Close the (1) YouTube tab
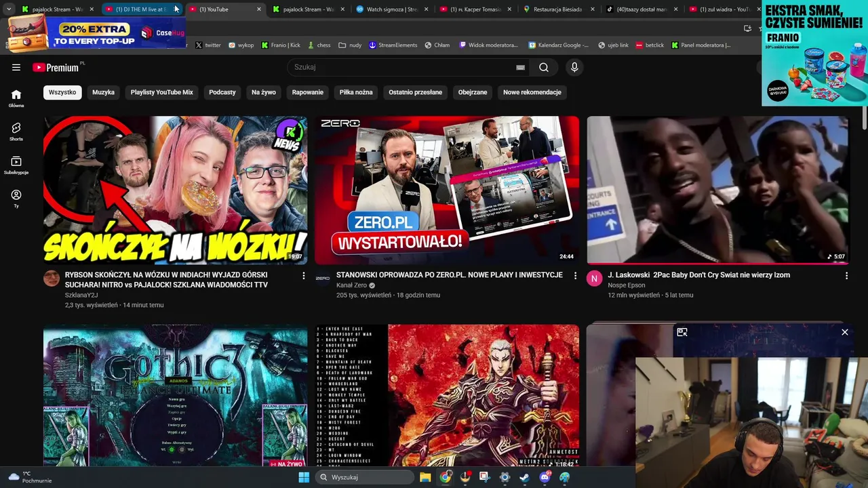This screenshot has height=488, width=868. click(x=258, y=9)
